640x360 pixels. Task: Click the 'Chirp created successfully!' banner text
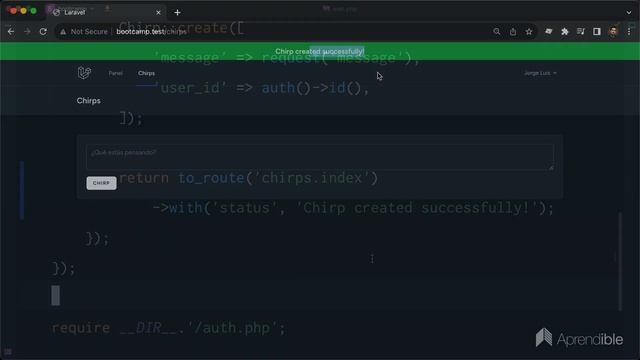[320, 51]
